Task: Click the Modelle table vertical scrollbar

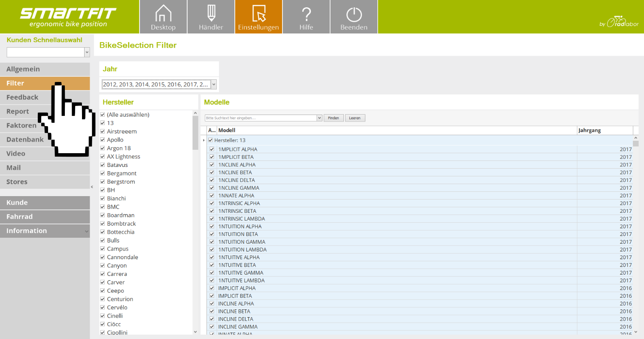Action: 636,143
